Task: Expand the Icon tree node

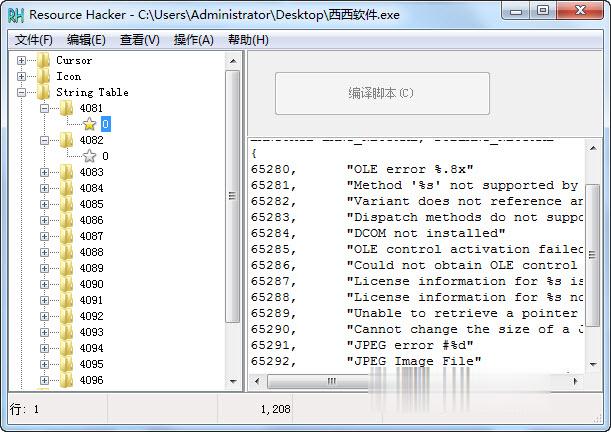Action: point(21,76)
